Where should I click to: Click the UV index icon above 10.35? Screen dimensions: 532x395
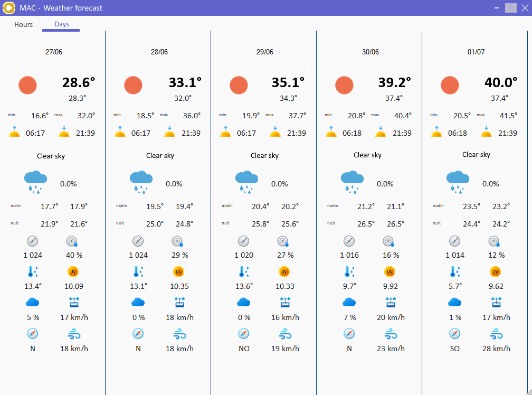[x=178, y=272]
